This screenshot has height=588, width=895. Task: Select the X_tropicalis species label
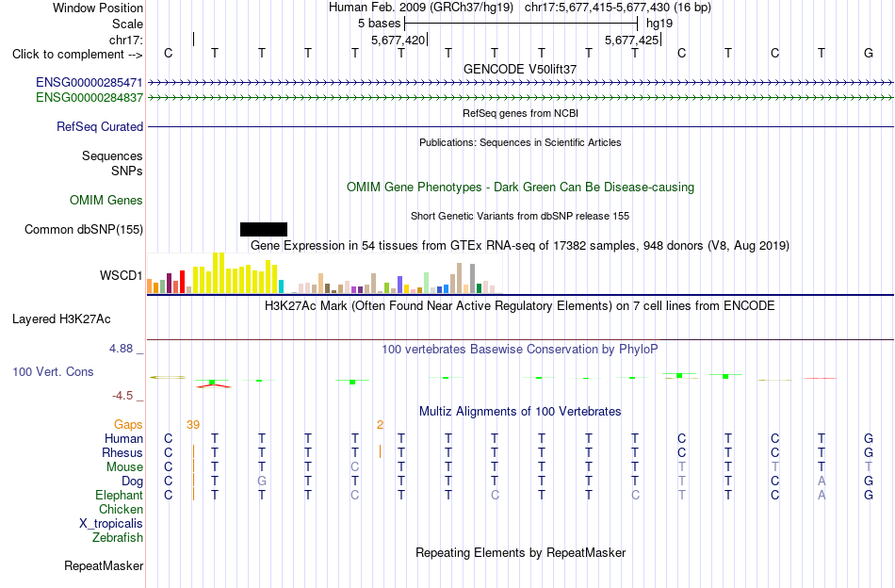click(x=111, y=524)
